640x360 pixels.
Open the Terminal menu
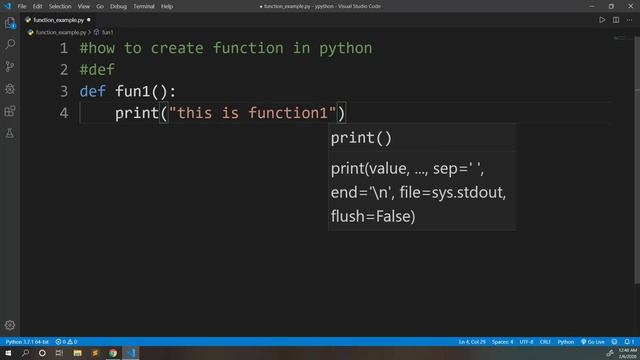tap(144, 6)
